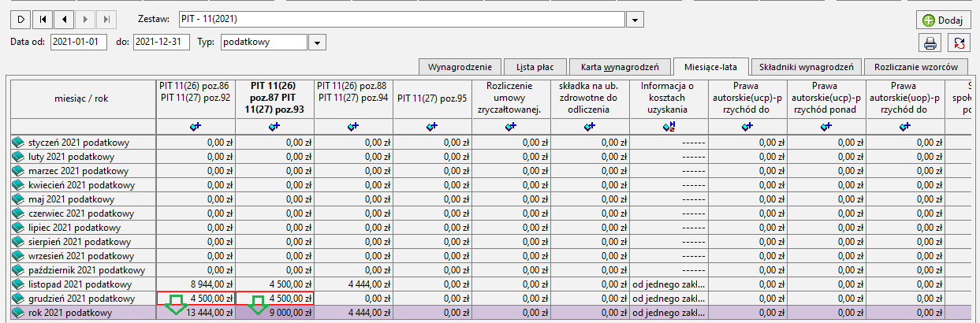Click the Dodaj button
Screen dimensions: 980x323
943,20
